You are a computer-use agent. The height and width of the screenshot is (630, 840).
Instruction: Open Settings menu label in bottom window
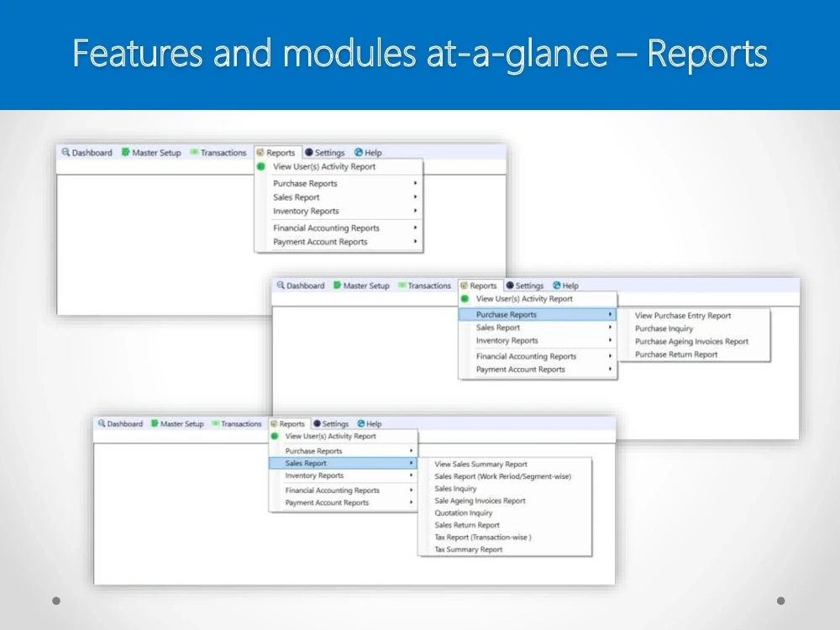click(x=335, y=423)
